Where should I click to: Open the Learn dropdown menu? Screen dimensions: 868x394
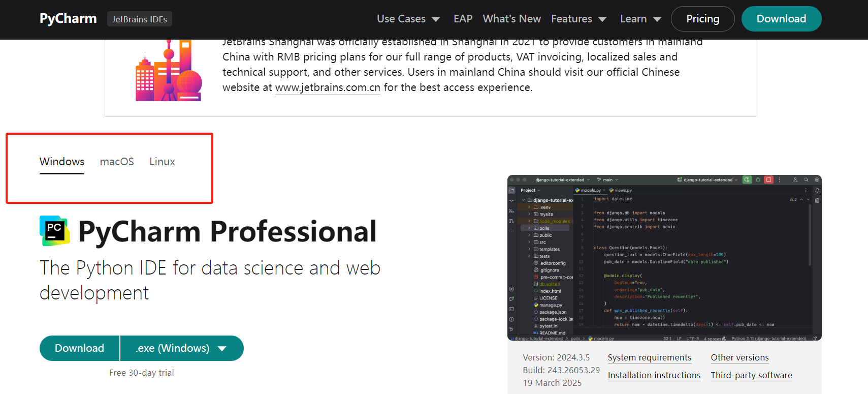(640, 19)
